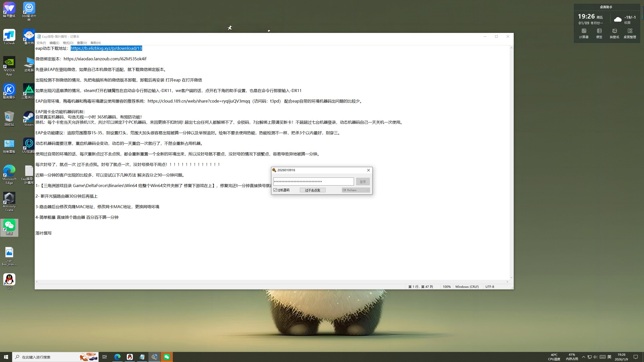Toggle the 过机器码 checkbox
This screenshot has height=362, width=644.
click(275, 190)
